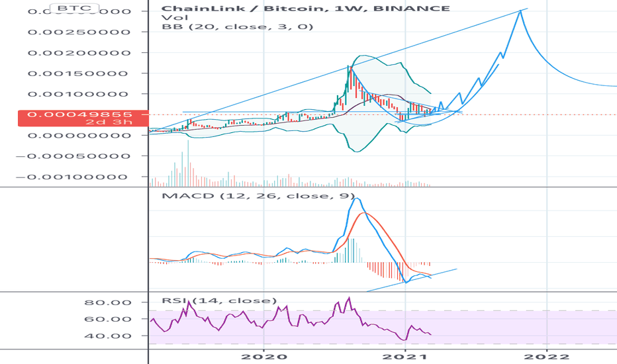Screen dimensions: 617x364
Task: Click the projected price peak near 2022
Action: pyautogui.click(x=520, y=11)
